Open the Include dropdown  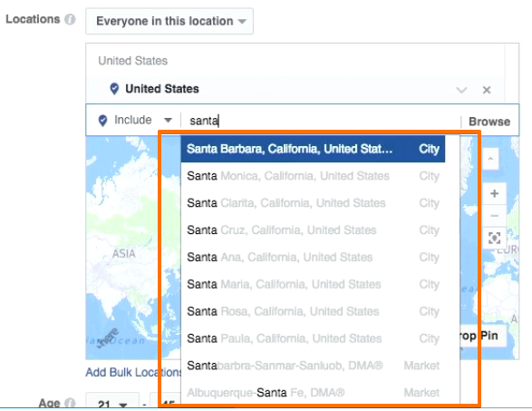pos(135,121)
